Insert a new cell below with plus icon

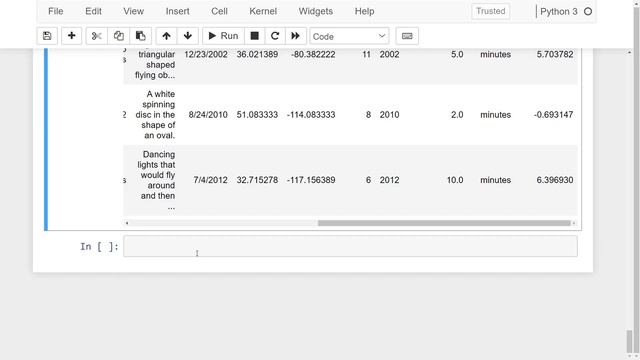pos(71,36)
